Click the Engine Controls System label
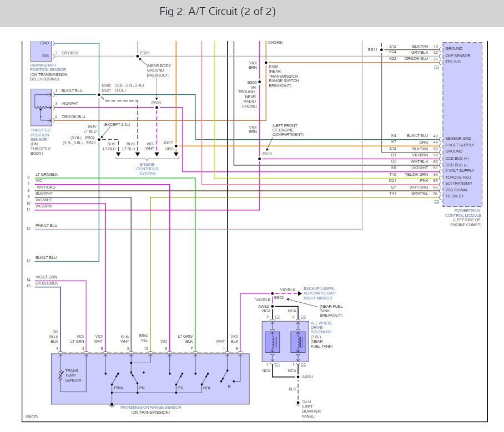Image resolution: width=504 pixels, height=432 pixels. (147, 169)
